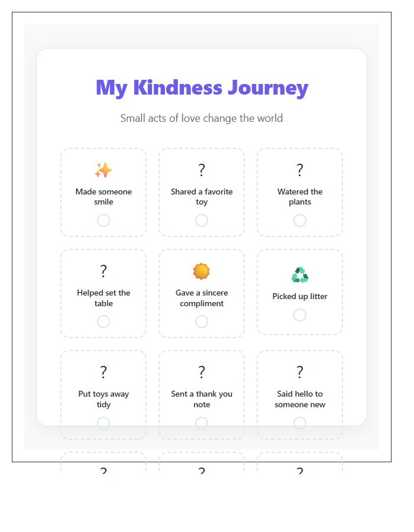Click the question mark icon on Sent a thank you note
This screenshot has width=414, height=532.
(x=202, y=372)
